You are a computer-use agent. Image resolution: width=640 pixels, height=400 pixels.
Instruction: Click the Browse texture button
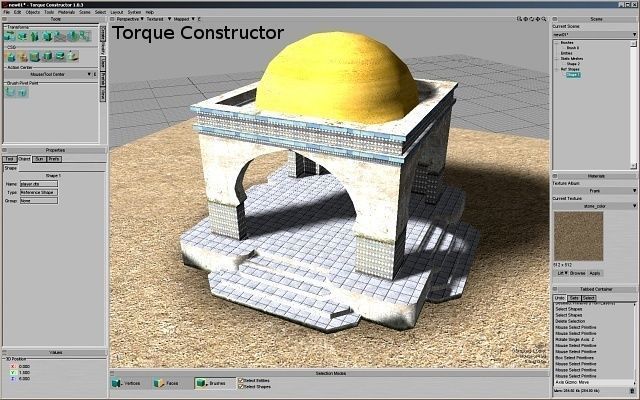[x=578, y=273]
